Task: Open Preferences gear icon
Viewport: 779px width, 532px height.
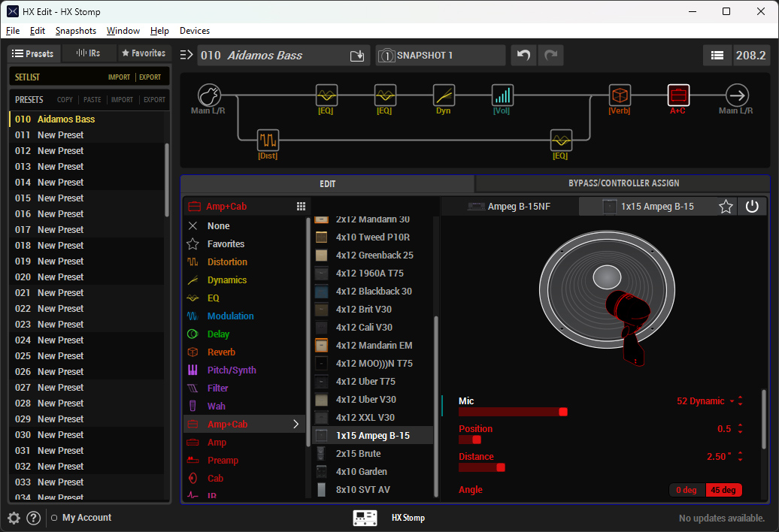Action: tap(14, 518)
